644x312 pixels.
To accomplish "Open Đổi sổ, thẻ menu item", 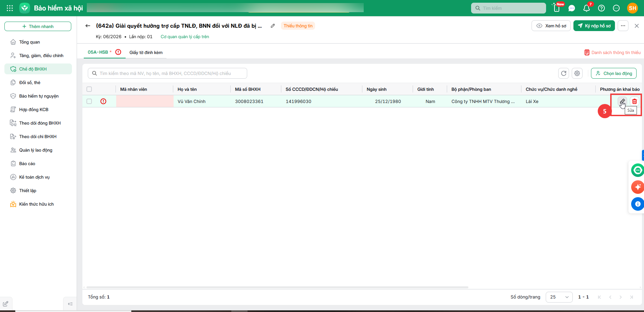I will [38, 82].
